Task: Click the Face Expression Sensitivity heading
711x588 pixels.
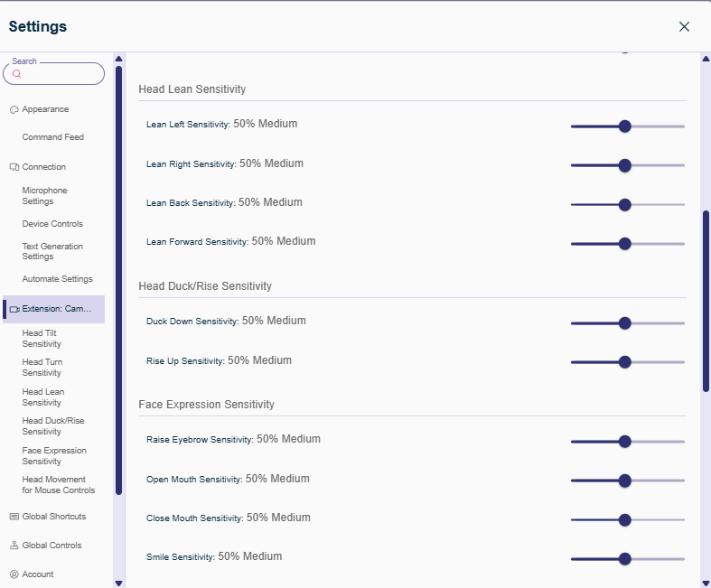Action: coord(206,405)
